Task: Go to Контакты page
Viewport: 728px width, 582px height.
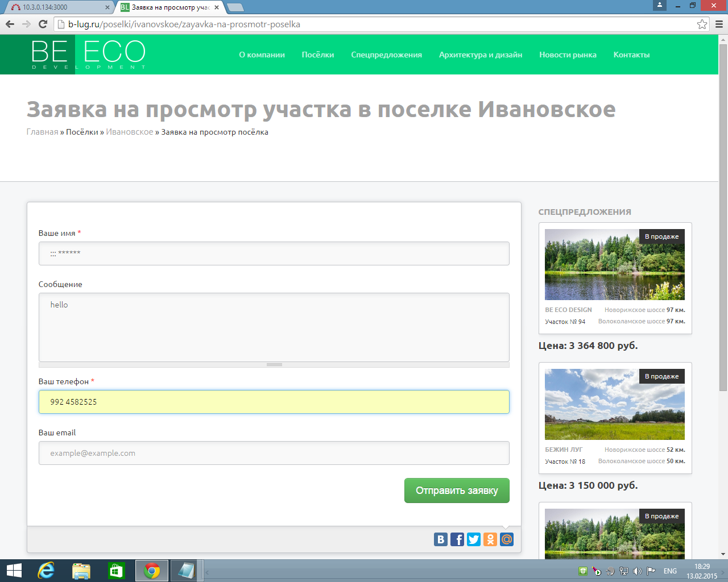Action: (x=631, y=55)
